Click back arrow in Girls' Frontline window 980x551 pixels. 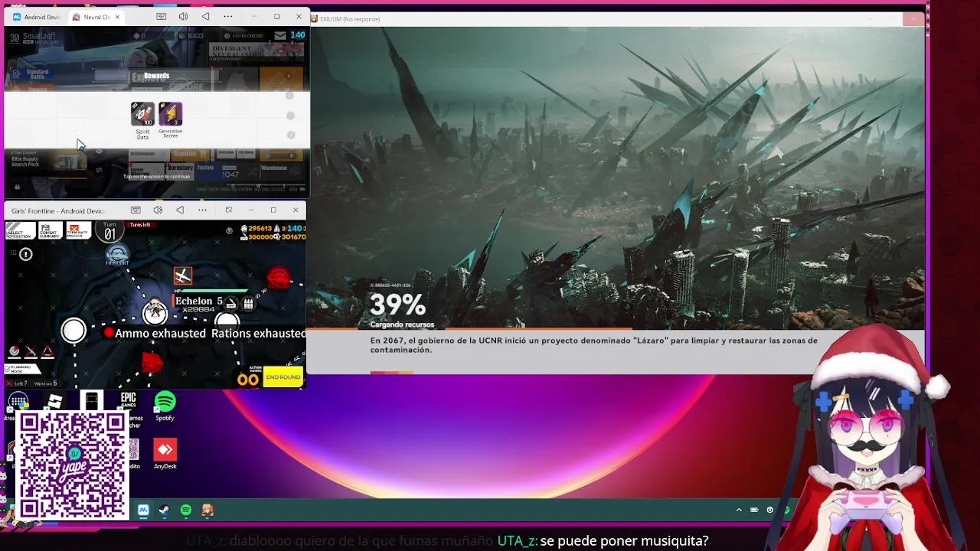click(180, 210)
